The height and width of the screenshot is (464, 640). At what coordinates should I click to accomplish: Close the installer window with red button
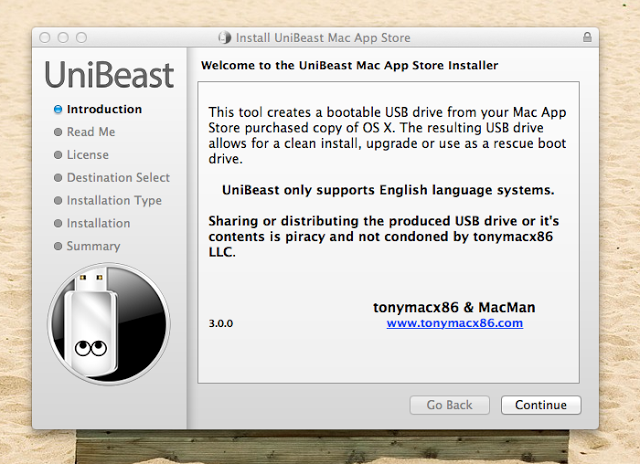coord(46,38)
